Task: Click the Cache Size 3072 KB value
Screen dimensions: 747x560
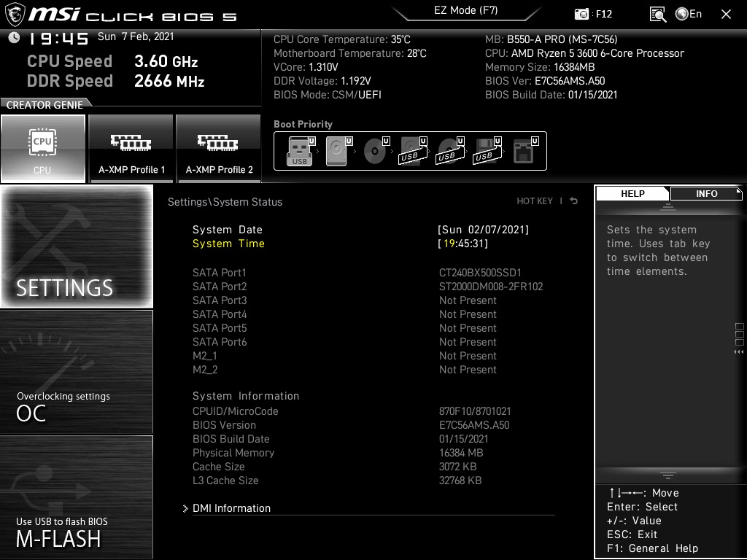Action: [457, 466]
